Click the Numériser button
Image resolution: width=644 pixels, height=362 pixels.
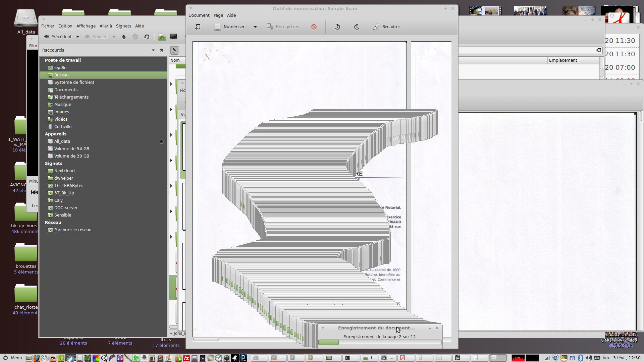point(230,27)
